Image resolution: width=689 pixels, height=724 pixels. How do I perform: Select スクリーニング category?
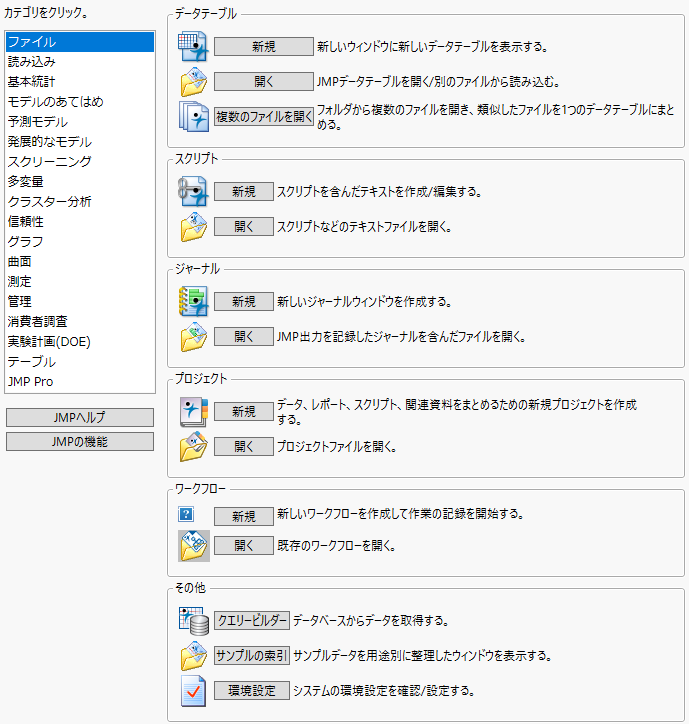tap(80, 162)
